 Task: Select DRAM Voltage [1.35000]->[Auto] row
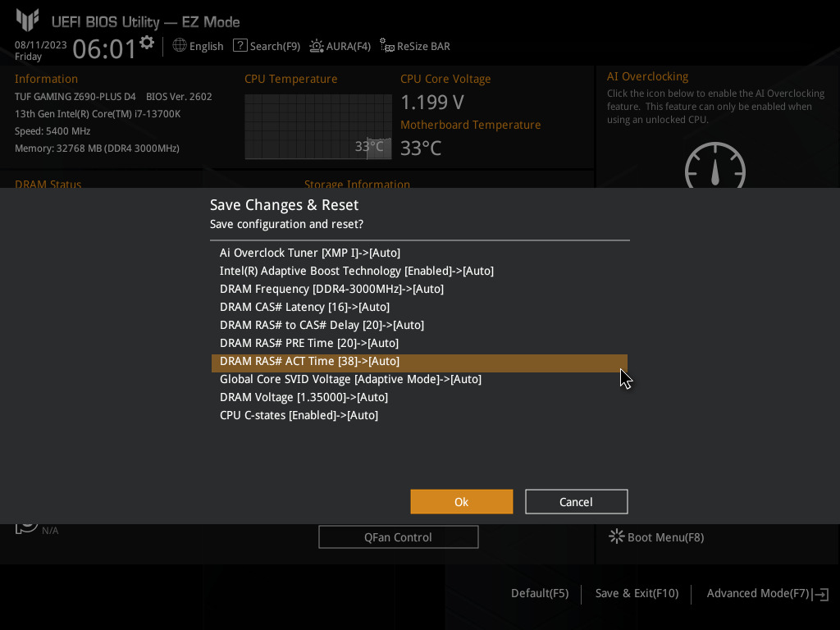[419, 398]
